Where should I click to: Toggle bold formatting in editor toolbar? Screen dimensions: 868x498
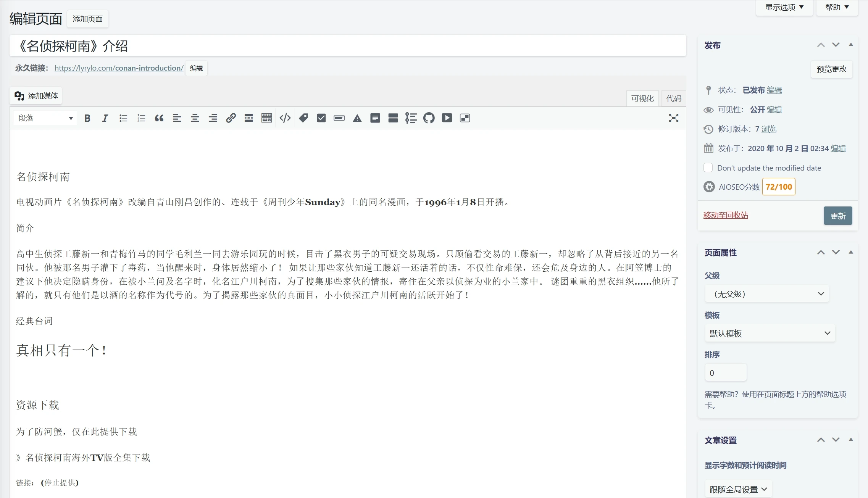(x=87, y=118)
